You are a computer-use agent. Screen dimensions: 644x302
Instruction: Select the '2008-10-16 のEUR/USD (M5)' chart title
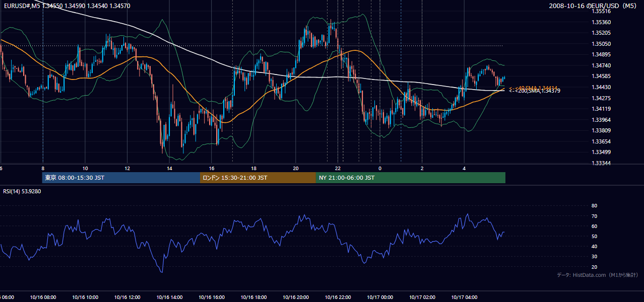pyautogui.click(x=594, y=6)
